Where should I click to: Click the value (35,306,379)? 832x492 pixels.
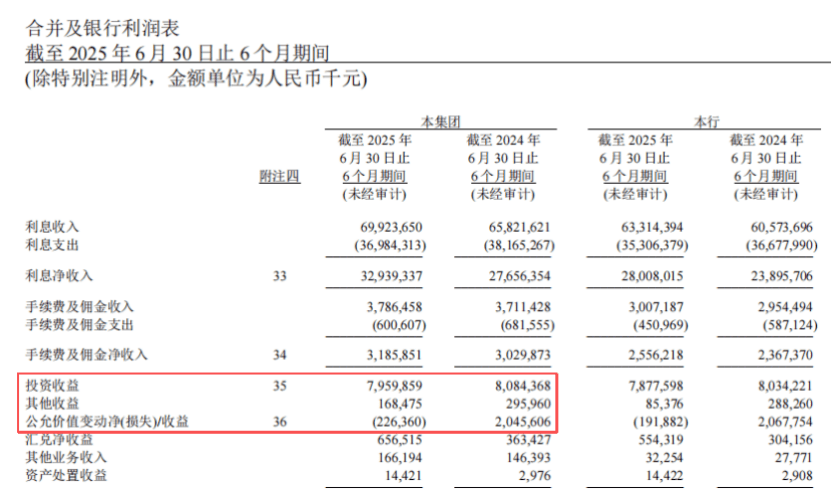(652, 245)
